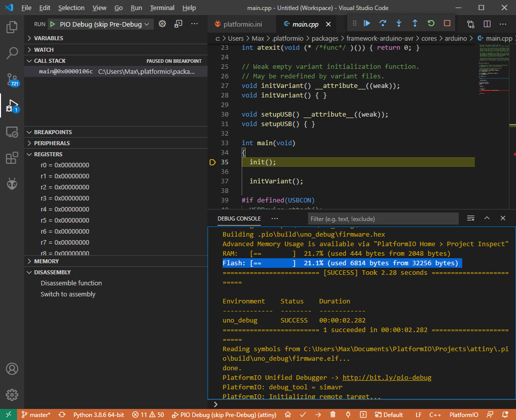Open the Extensions view icon
This screenshot has height=420, width=516.
pos(12,158)
